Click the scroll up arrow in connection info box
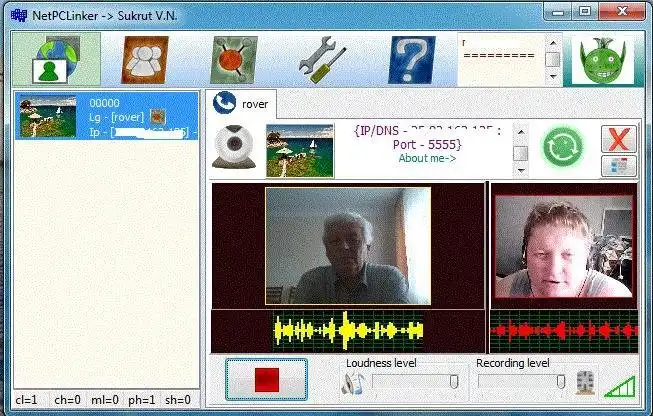The image size is (653, 416). pos(520,132)
